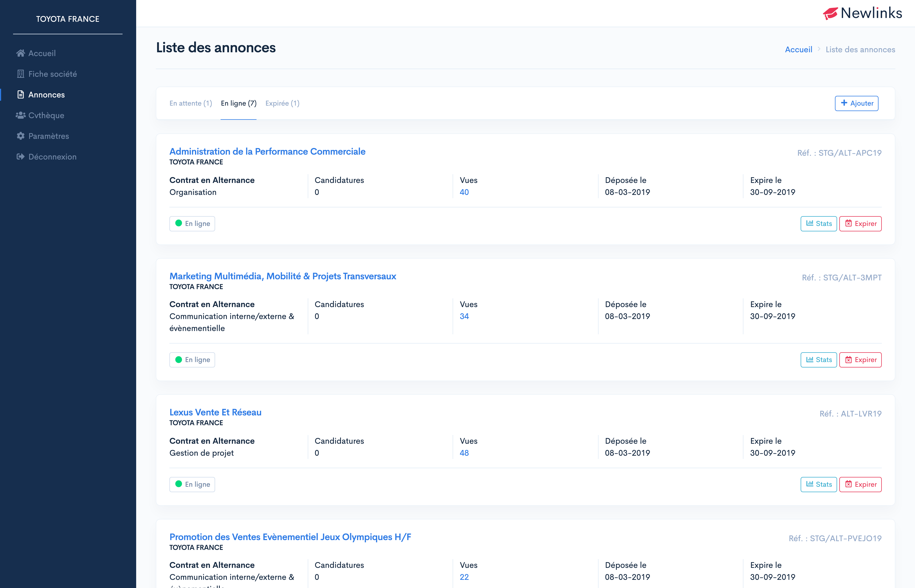Click Stats button for Administration de la Performance
Screen dimensions: 915x588
pos(818,223)
